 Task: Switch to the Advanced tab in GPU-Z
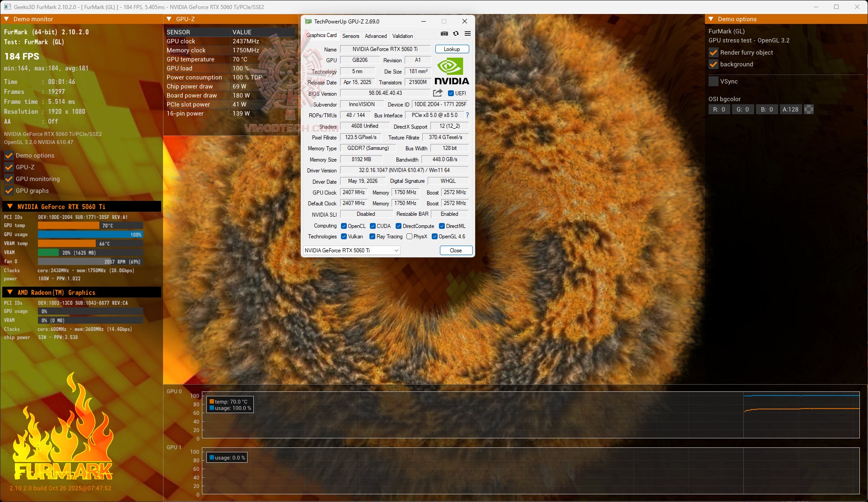(x=376, y=36)
